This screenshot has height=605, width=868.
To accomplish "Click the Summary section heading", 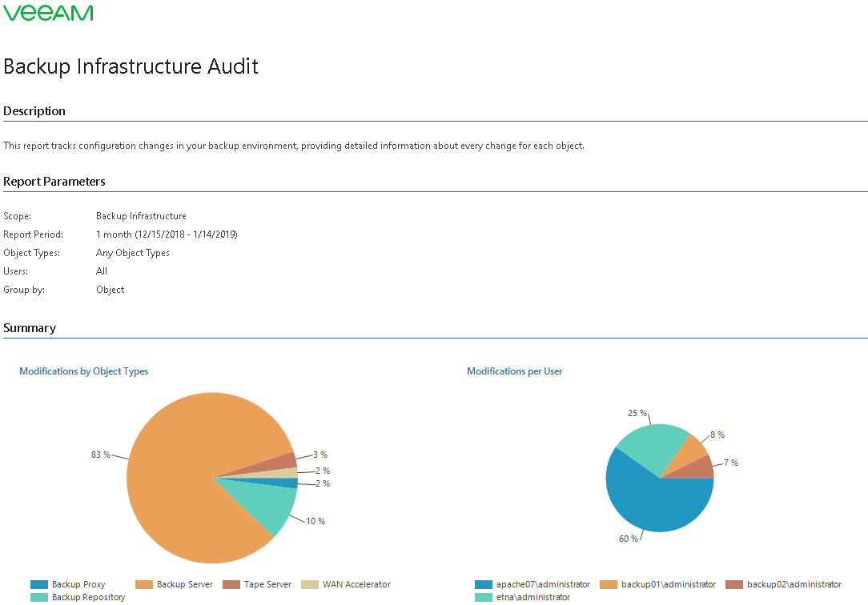I will [30, 328].
